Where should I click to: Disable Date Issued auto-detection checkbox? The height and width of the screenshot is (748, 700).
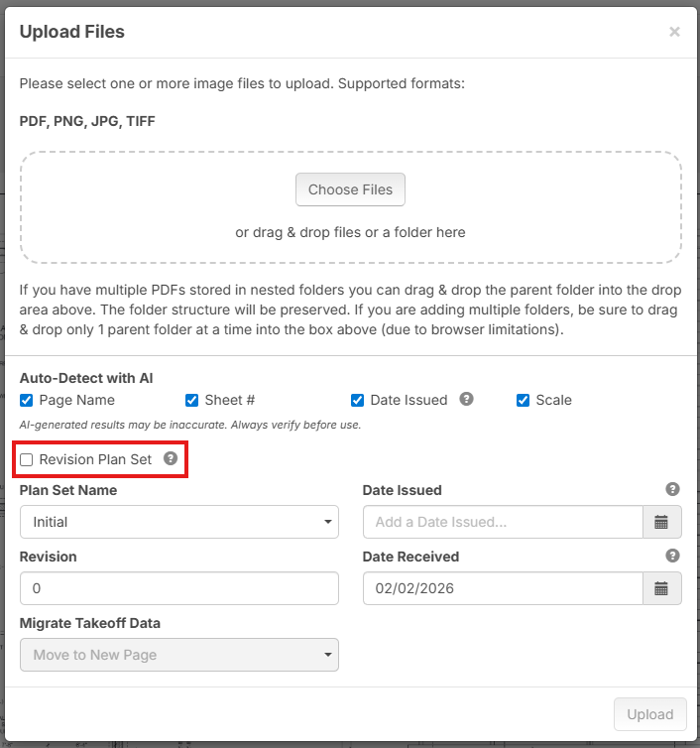[358, 401]
